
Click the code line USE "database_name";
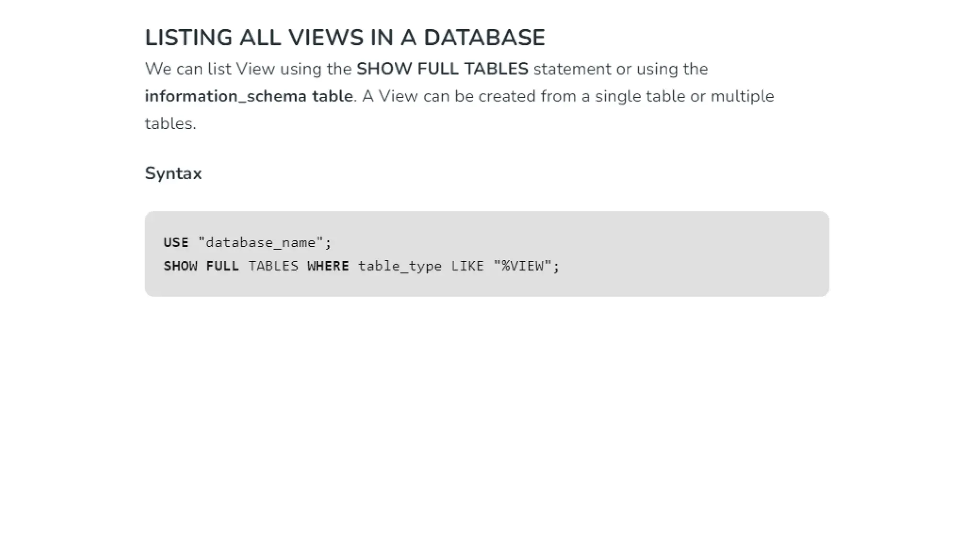[x=247, y=242]
